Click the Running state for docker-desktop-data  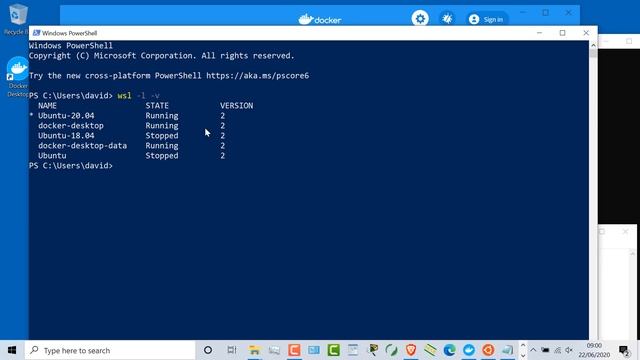[162, 145]
